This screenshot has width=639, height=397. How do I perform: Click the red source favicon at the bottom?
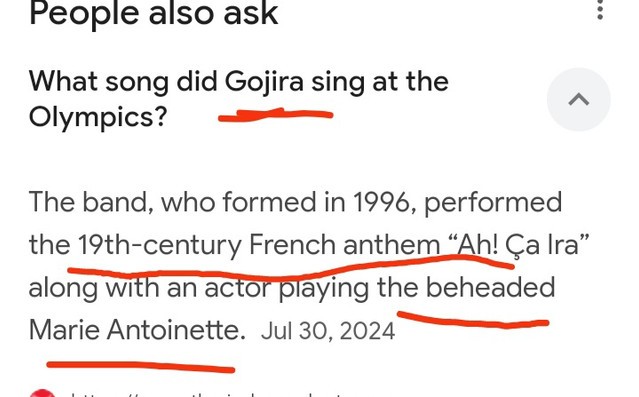pyautogui.click(x=42, y=393)
